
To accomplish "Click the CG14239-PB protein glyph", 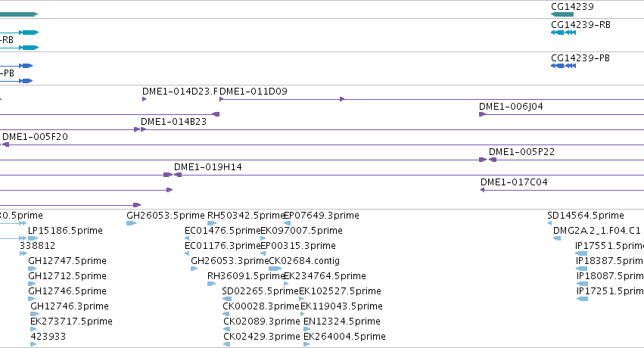I will (x=564, y=66).
